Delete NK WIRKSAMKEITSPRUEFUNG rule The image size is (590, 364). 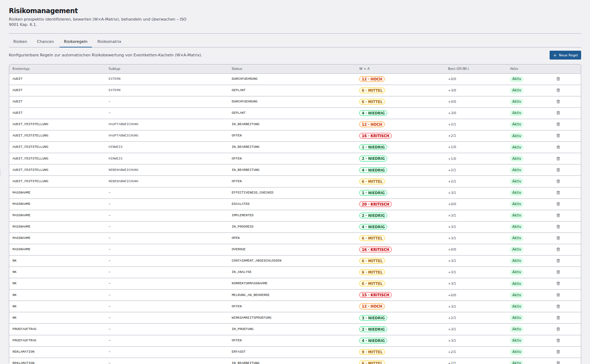click(558, 318)
